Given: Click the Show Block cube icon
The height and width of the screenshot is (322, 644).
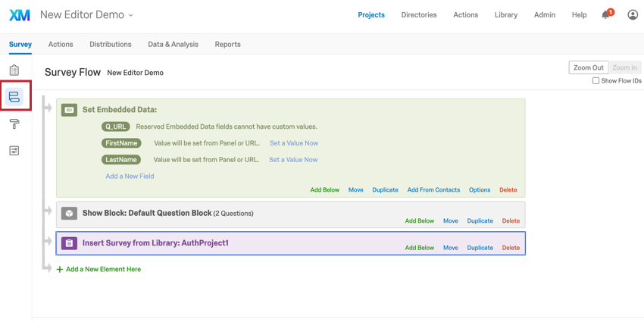Looking at the screenshot, I should [69, 214].
